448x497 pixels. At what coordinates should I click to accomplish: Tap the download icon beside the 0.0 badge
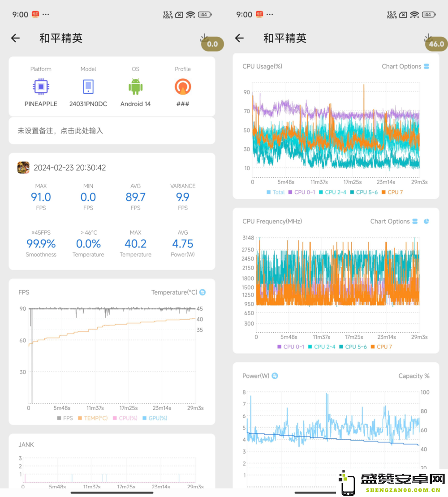[204, 38]
